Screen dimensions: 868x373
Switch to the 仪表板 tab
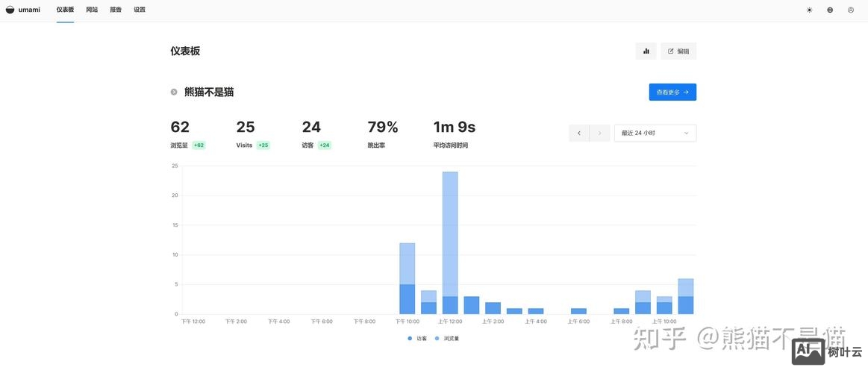[65, 10]
